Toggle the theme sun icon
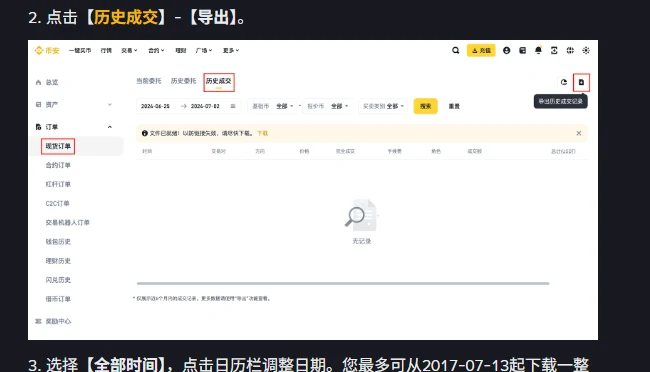Viewport: 650px width, 372px height. [586, 50]
